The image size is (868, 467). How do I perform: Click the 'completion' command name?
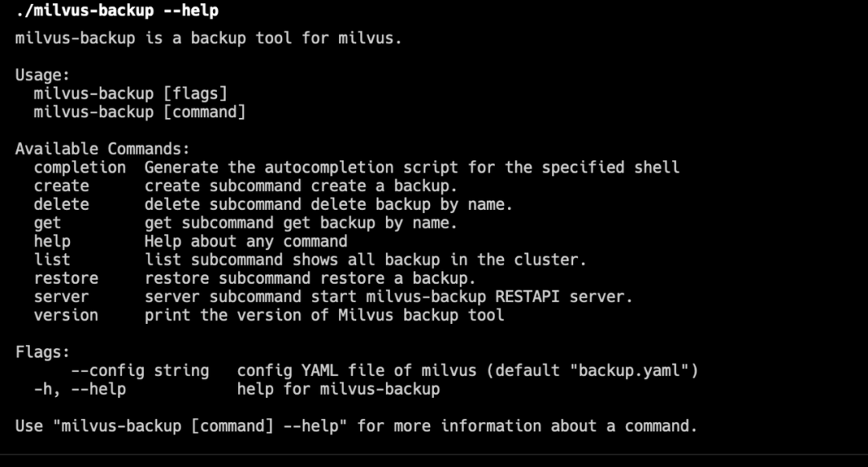tap(80, 167)
